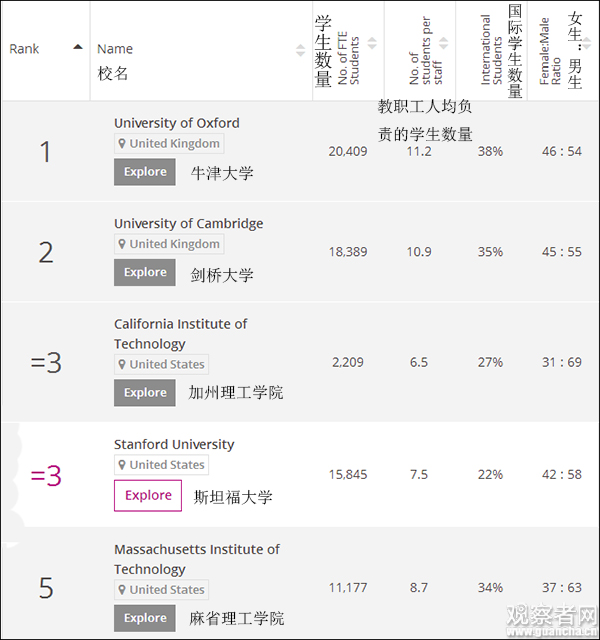Sort by International Students column arrows
The image size is (600, 640).
[x=516, y=44]
